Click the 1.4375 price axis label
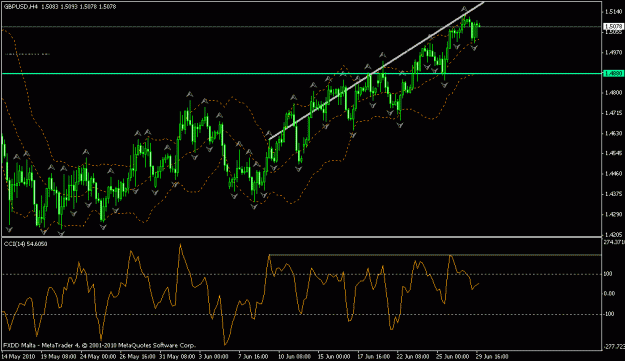Image resolution: width=625 pixels, height=361 pixels. pos(613,194)
